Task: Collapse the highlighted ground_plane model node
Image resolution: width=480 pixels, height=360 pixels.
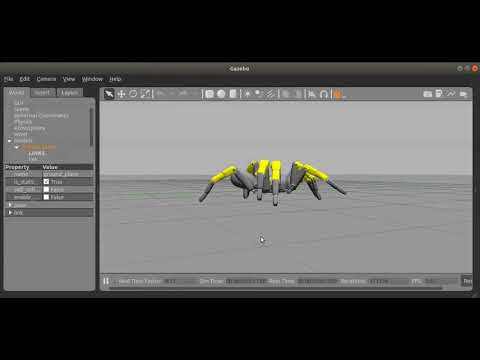Action: [x=16, y=147]
